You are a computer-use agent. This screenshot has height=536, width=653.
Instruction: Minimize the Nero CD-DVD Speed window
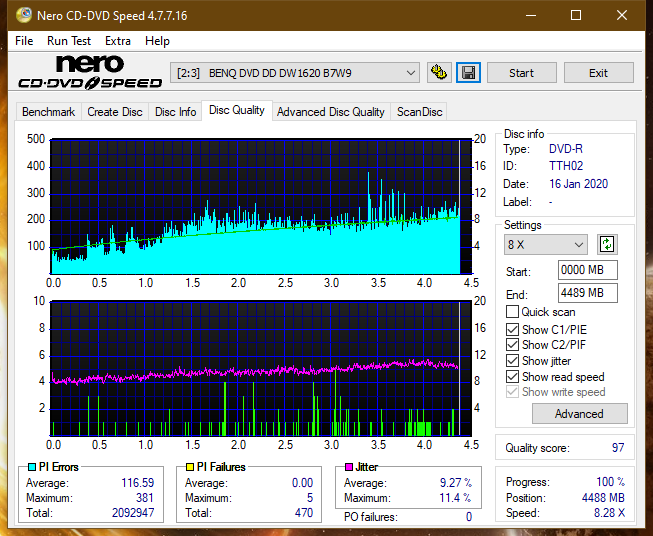pyautogui.click(x=531, y=15)
